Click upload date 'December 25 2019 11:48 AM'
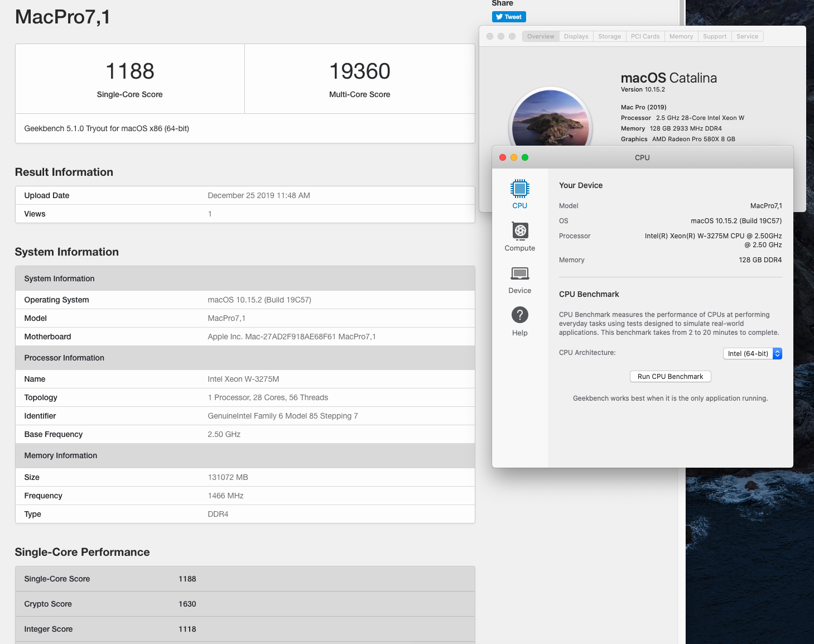The height and width of the screenshot is (644, 814). 259,195
